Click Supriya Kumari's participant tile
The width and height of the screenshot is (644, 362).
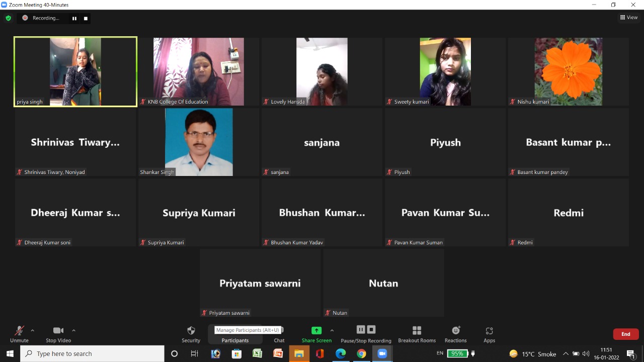point(199,212)
